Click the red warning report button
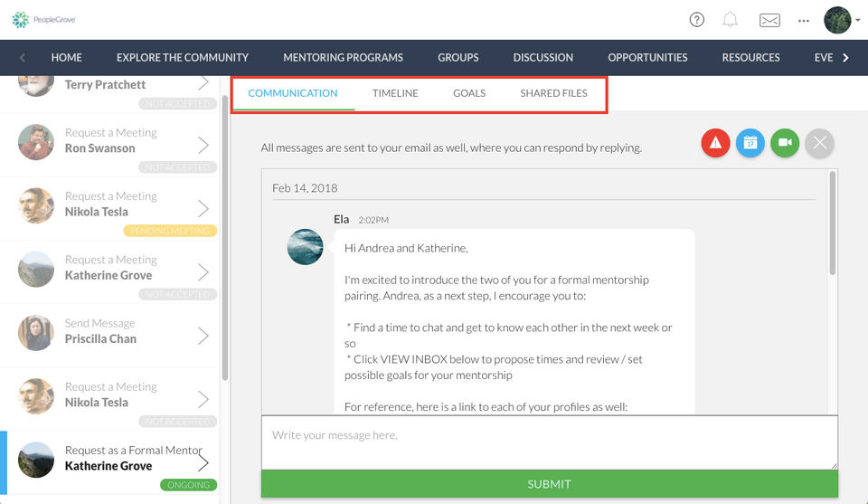The width and height of the screenshot is (868, 504). click(715, 143)
